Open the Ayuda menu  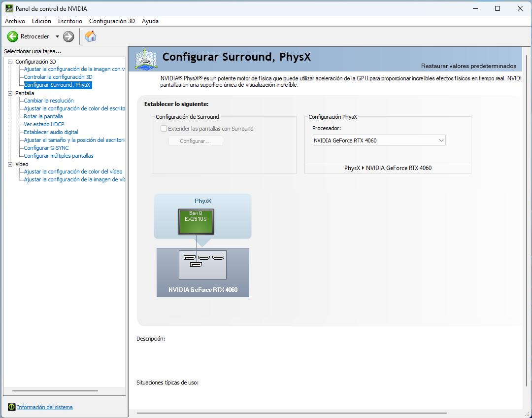pyautogui.click(x=150, y=21)
